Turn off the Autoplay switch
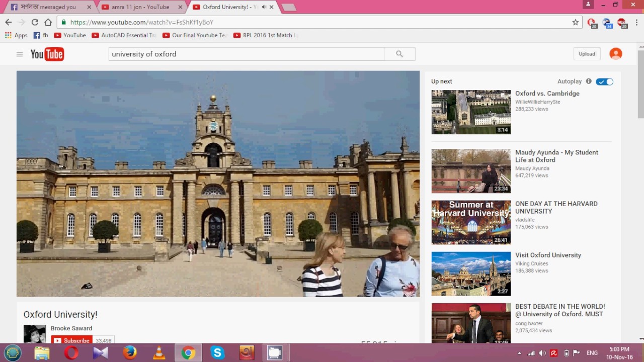This screenshot has width=644, height=362. (604, 81)
